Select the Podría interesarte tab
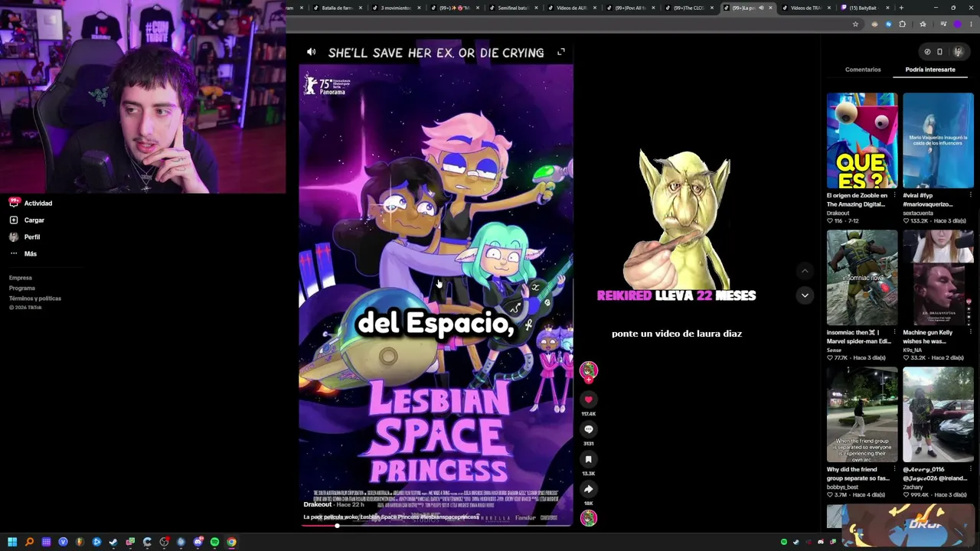Viewport: 980px width, 551px height. click(930, 70)
